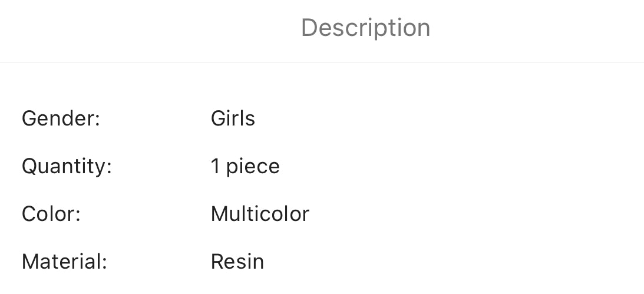Select the "Resin" material value
644x294 pixels.
click(x=237, y=261)
